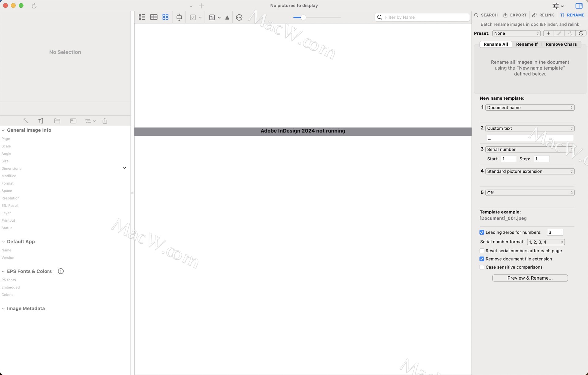Screen dimensions: 588x375
Task: Open template slot 2 Custom text dropdown
Action: [x=530, y=128]
